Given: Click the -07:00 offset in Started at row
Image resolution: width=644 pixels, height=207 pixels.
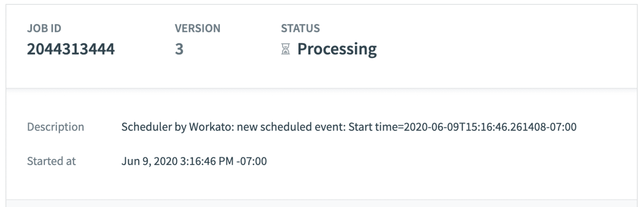Looking at the screenshot, I should [252, 161].
